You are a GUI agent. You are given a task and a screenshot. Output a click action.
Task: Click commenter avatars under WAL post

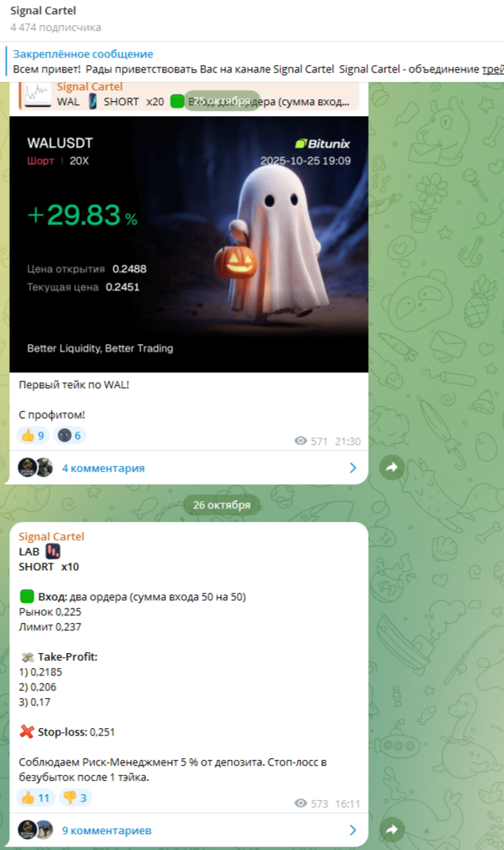tap(35, 468)
